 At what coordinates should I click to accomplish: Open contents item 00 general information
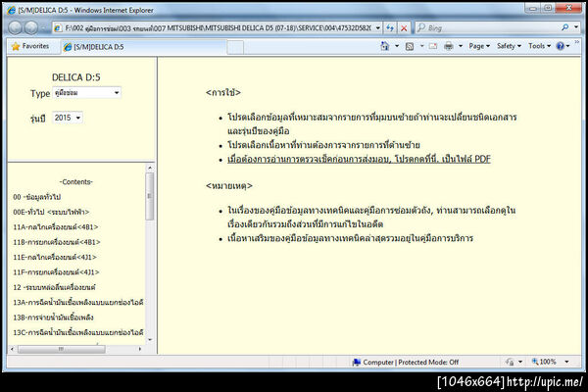[x=37, y=197]
